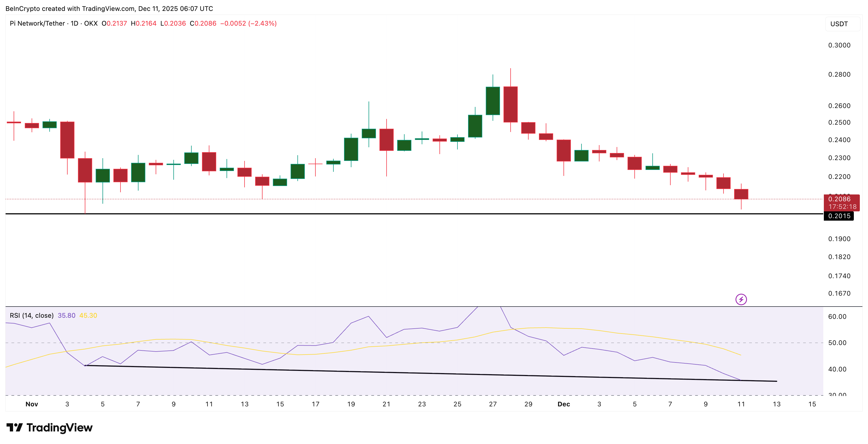
Task: Select the black support level label 0.2015
Action: click(839, 216)
